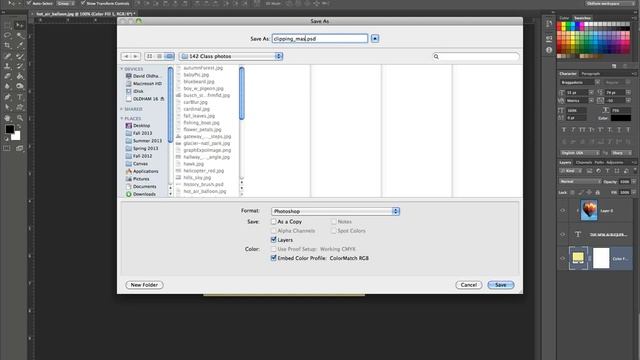Select the Character panel tab
The height and width of the screenshot is (360, 640).
tap(568, 73)
